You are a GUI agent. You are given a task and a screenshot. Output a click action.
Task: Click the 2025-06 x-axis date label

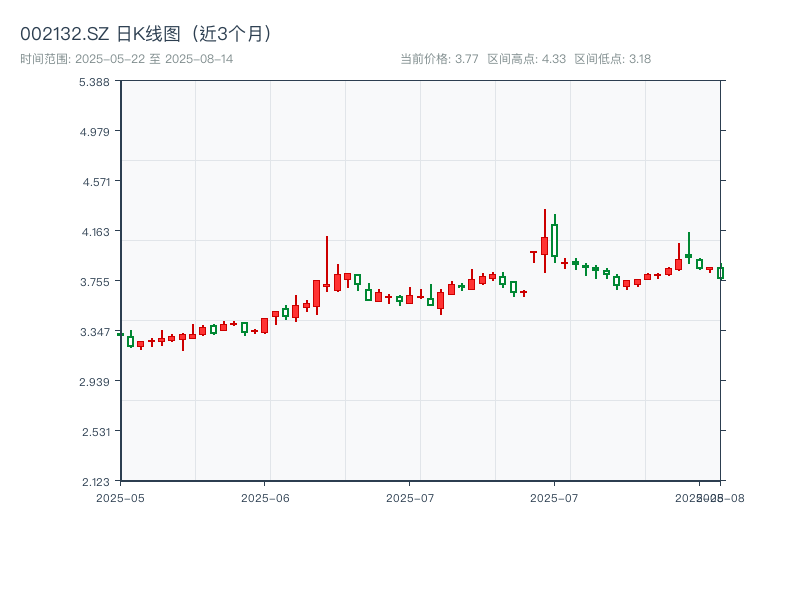[x=265, y=497]
